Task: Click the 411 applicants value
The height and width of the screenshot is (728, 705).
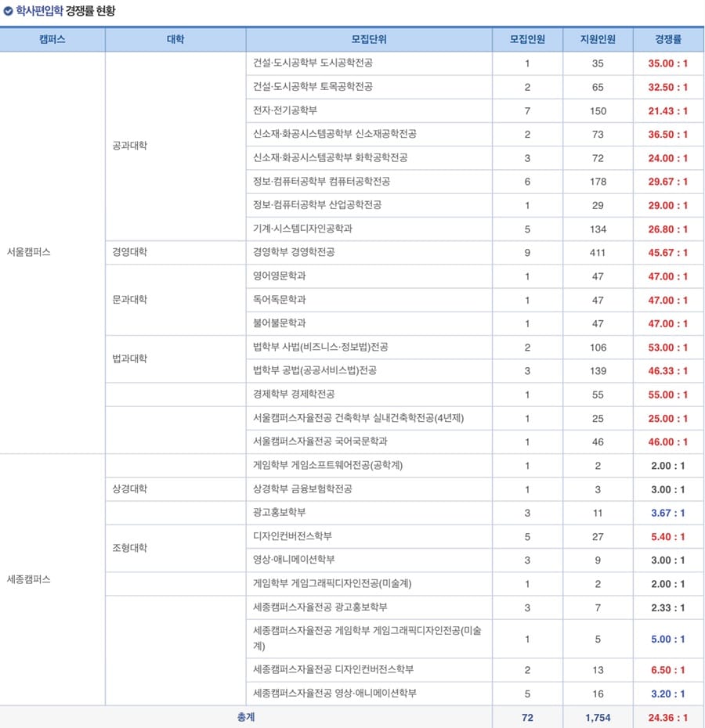Action: click(598, 253)
